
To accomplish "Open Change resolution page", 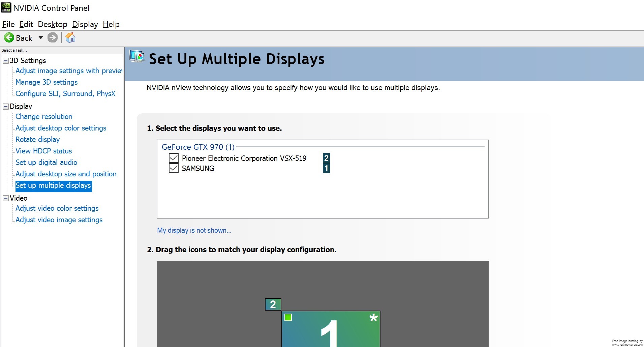I will point(44,117).
